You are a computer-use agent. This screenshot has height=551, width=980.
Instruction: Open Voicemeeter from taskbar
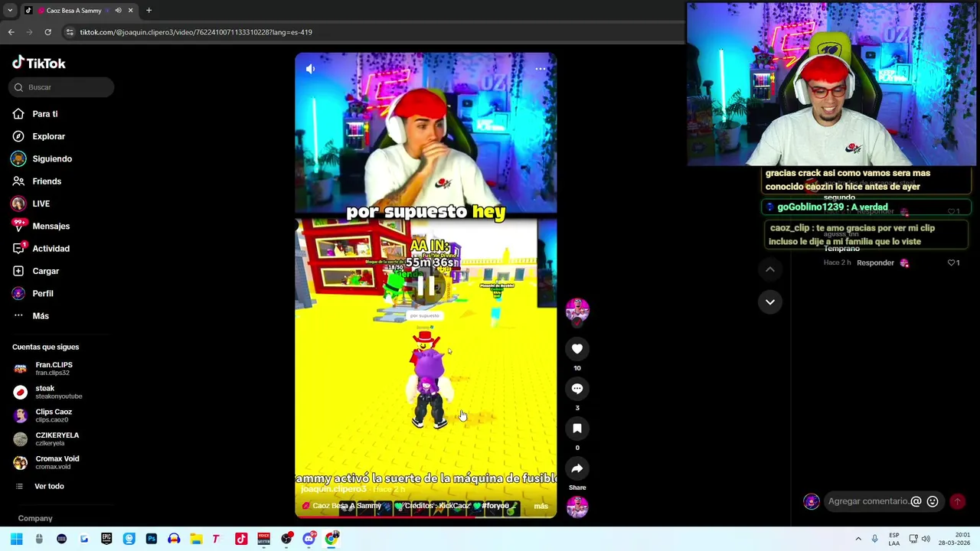[263, 540]
